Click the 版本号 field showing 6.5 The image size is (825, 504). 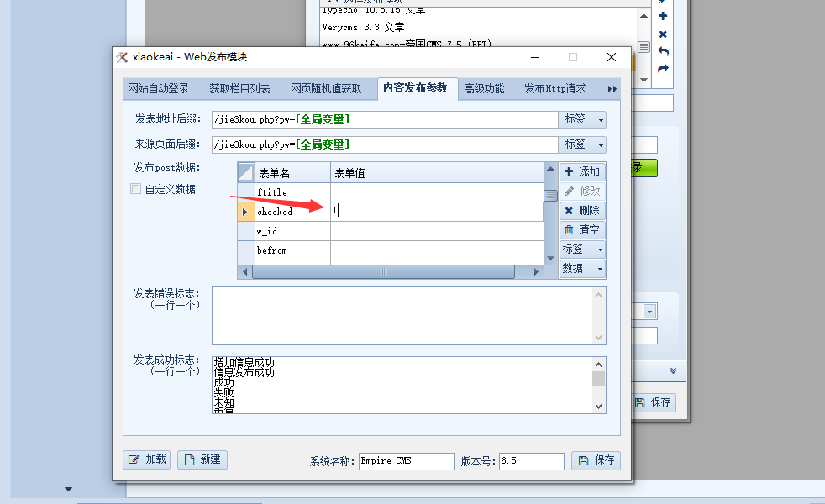click(x=532, y=461)
